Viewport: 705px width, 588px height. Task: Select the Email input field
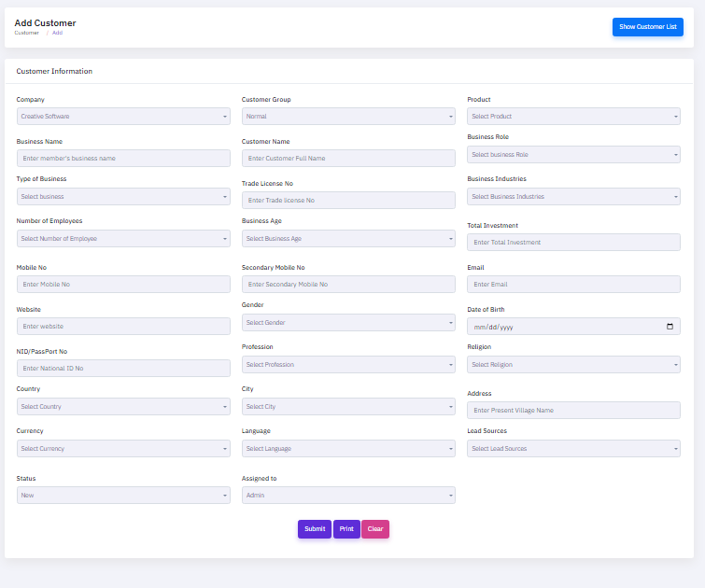pyautogui.click(x=573, y=285)
